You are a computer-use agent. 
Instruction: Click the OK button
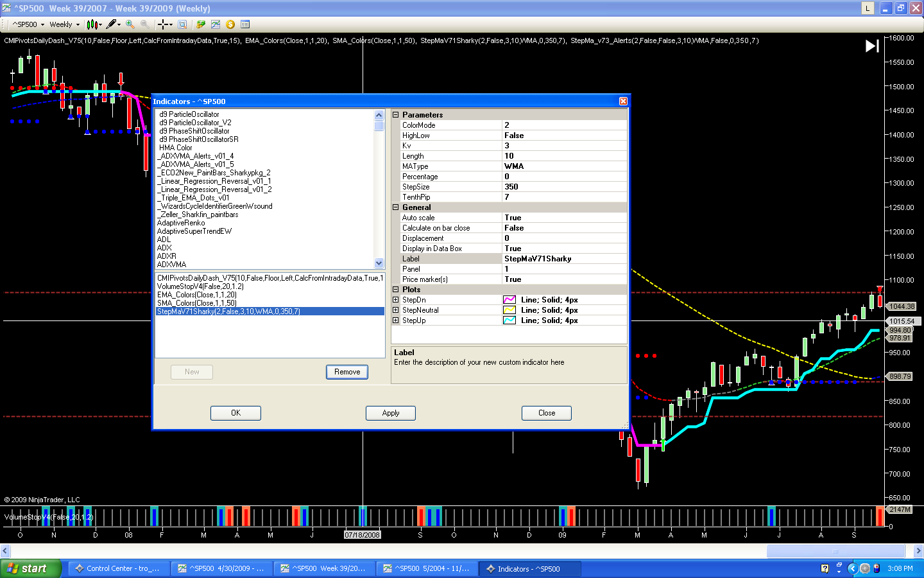pos(235,413)
